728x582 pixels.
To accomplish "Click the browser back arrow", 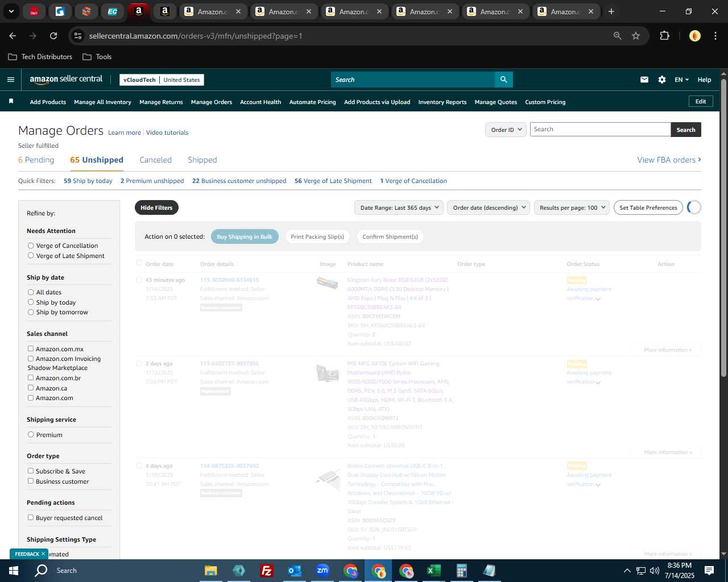I will 13,36.
